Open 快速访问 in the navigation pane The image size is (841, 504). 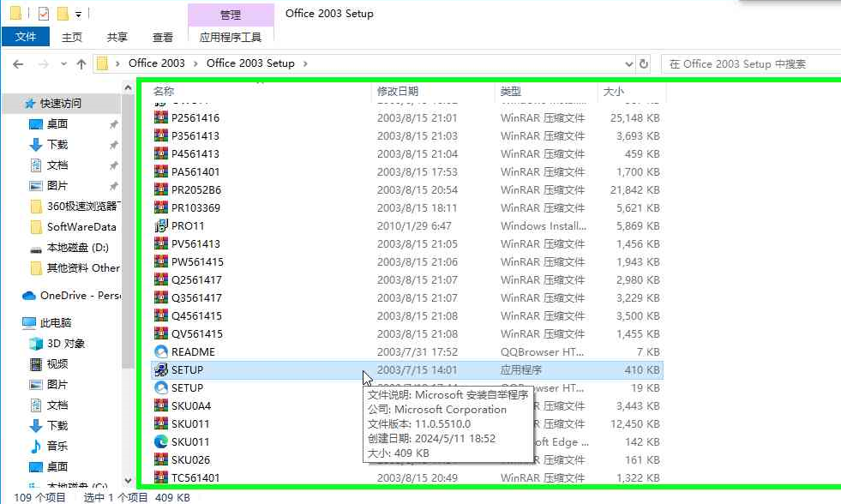(60, 104)
